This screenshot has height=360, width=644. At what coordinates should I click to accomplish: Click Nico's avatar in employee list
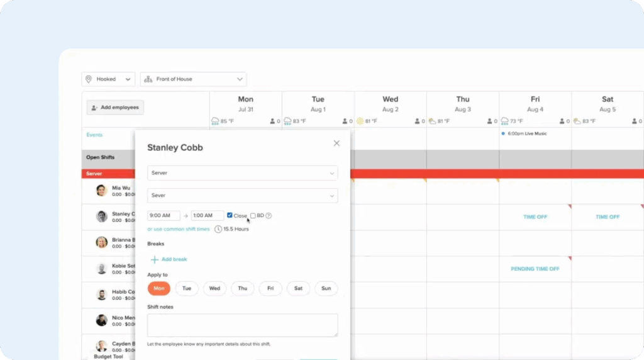[101, 320]
